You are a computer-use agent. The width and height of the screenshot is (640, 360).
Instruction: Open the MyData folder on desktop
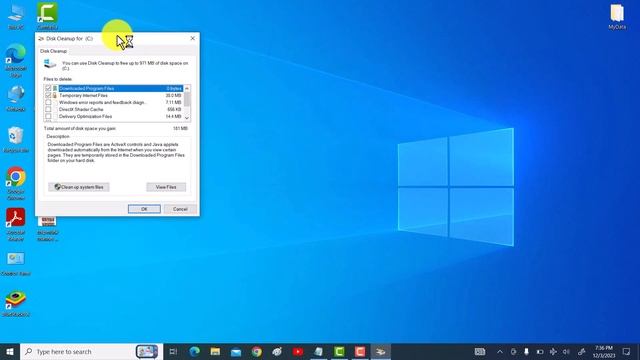tap(617, 16)
